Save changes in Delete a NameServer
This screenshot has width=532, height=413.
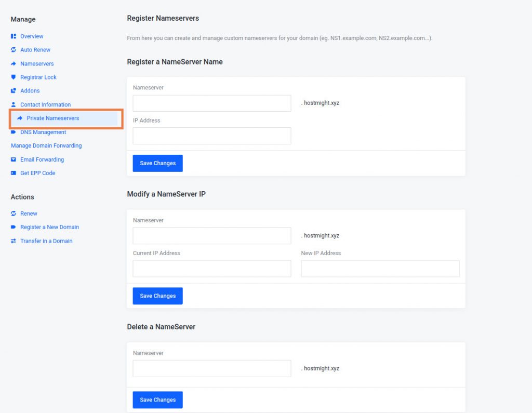158,400
